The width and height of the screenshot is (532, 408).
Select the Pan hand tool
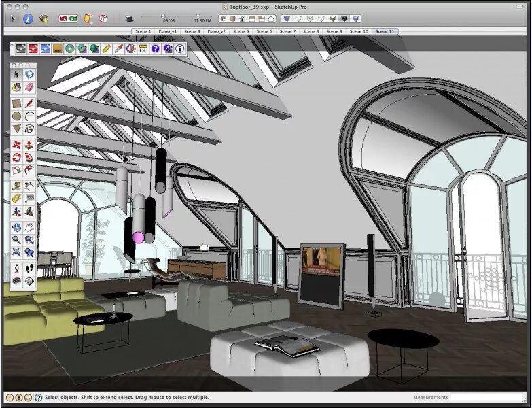click(x=29, y=227)
